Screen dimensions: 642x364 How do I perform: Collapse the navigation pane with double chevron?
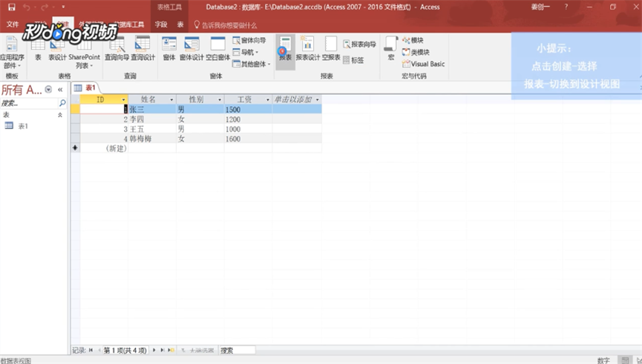tap(60, 89)
